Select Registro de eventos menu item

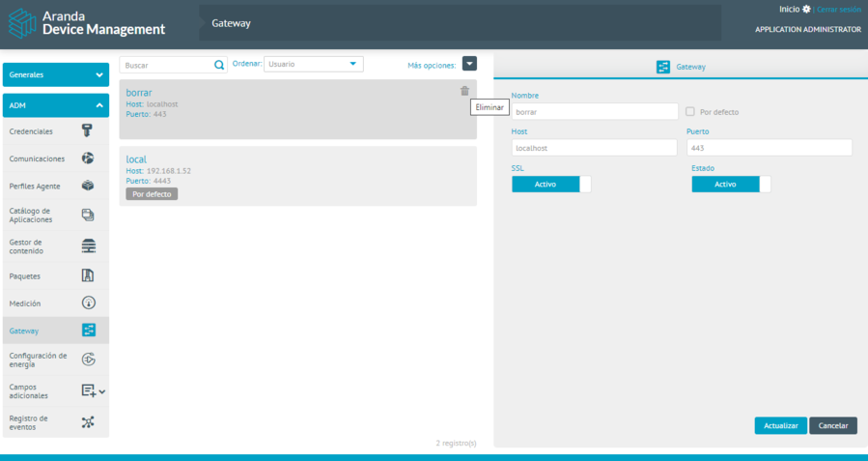coord(55,422)
